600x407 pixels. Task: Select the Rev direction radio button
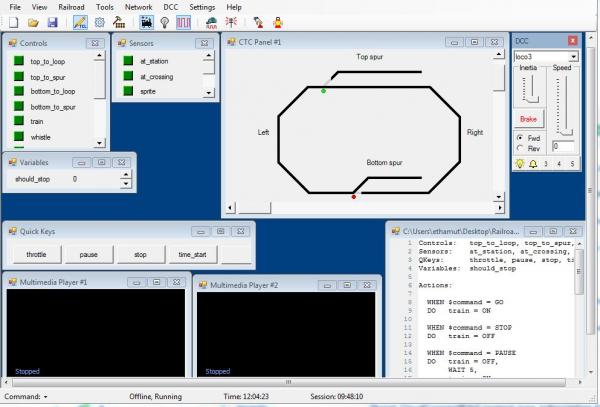521,148
